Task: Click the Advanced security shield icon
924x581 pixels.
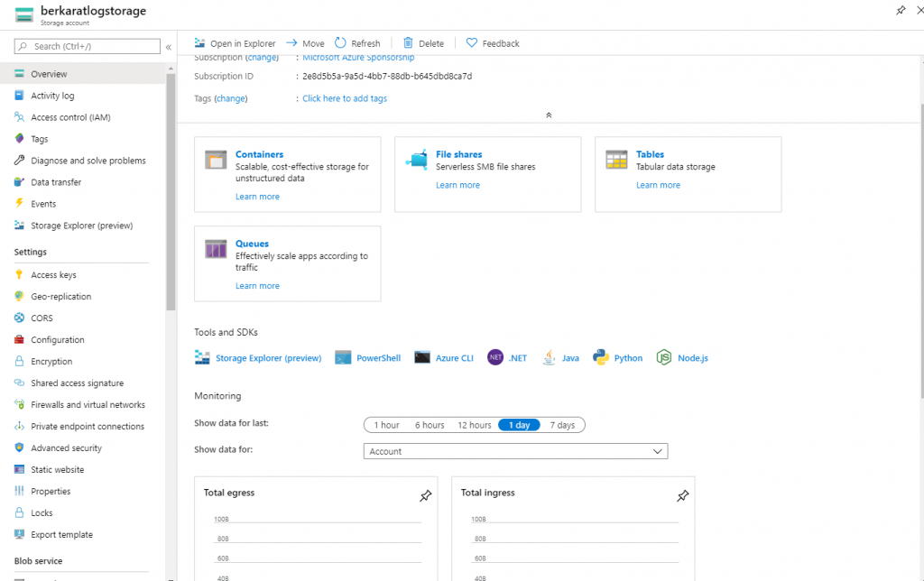Action: (20, 447)
